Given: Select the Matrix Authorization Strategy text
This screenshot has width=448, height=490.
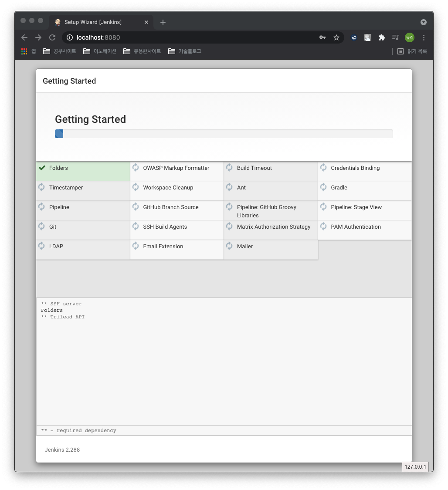Looking at the screenshot, I should (274, 227).
